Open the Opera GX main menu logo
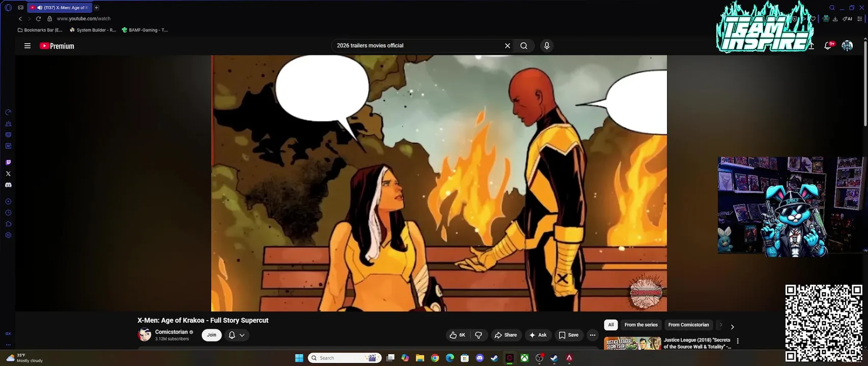Viewport: 868px width, 366px height. click(8, 8)
